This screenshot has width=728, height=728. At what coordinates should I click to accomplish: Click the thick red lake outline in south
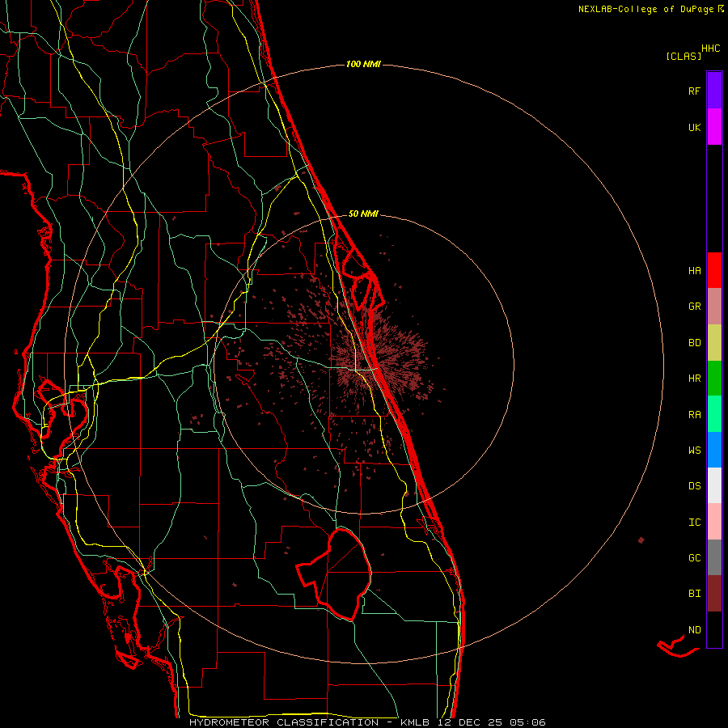click(x=334, y=574)
